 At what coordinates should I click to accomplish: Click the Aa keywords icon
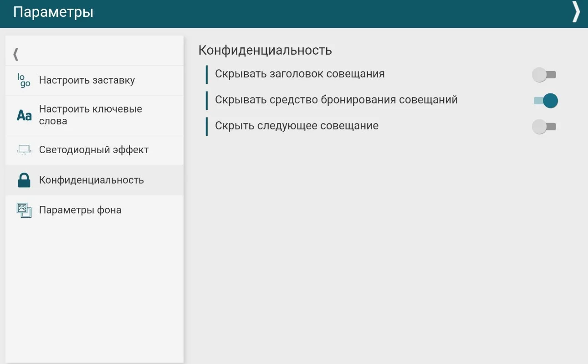(24, 115)
